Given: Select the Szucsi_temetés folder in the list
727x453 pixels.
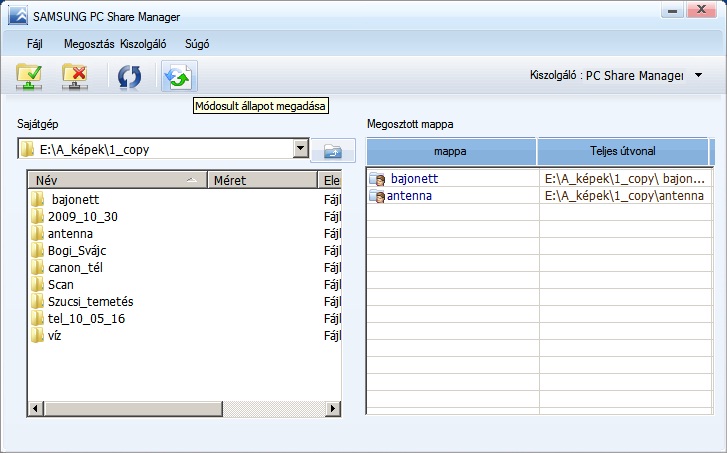Looking at the screenshot, I should 90,302.
